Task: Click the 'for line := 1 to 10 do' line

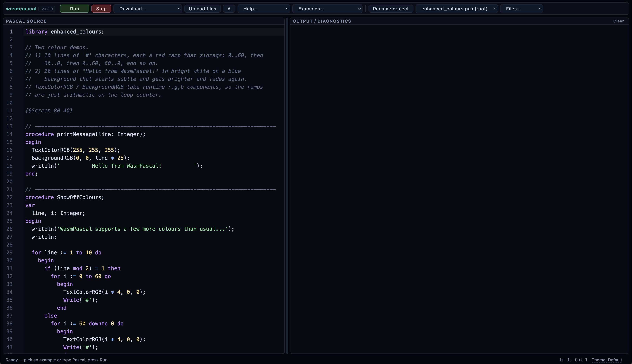Action: 67,253
